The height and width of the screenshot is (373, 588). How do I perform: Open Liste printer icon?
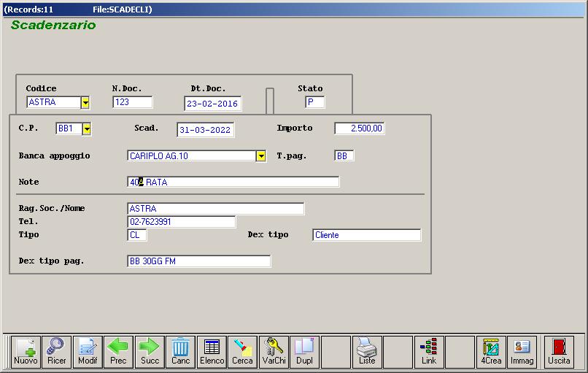pyautogui.click(x=367, y=352)
